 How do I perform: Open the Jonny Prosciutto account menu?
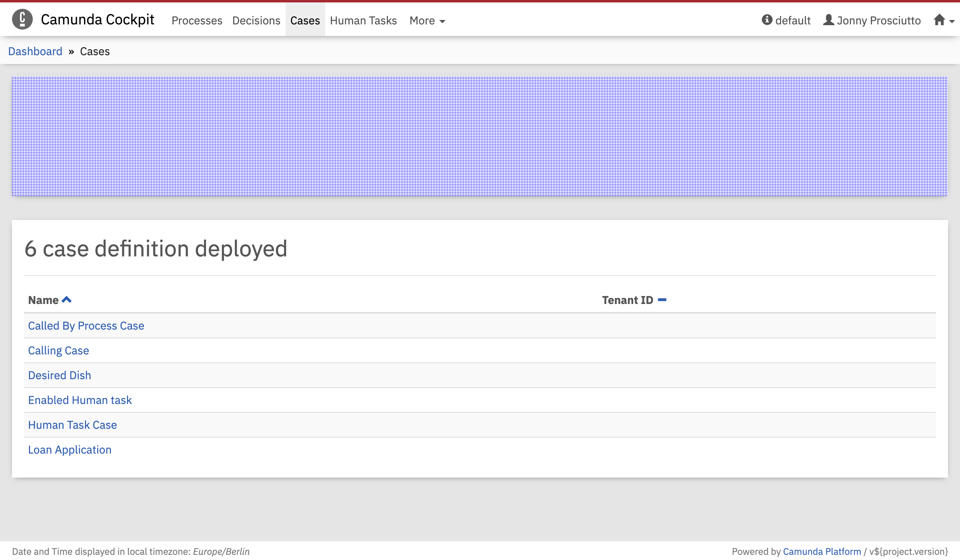tap(872, 20)
